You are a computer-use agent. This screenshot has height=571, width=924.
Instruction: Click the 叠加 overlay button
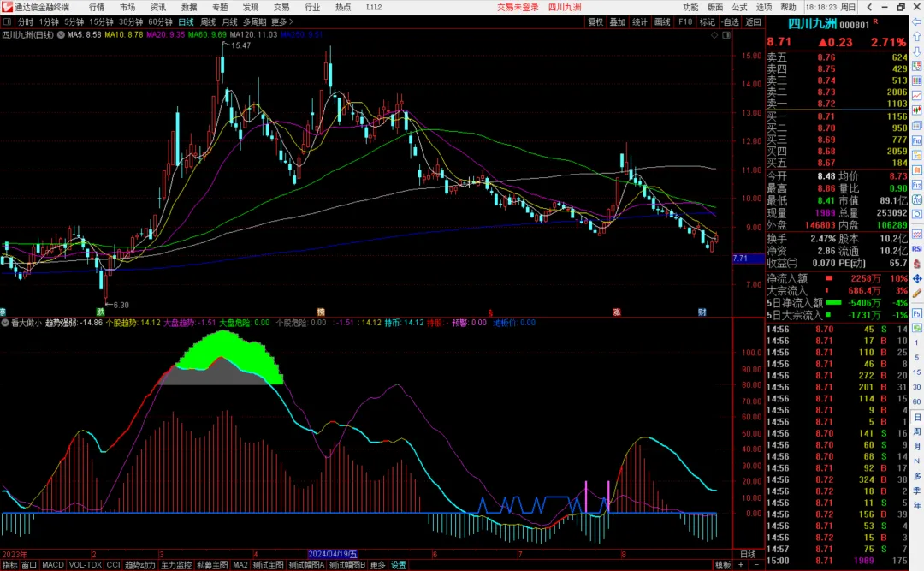pyautogui.click(x=618, y=21)
